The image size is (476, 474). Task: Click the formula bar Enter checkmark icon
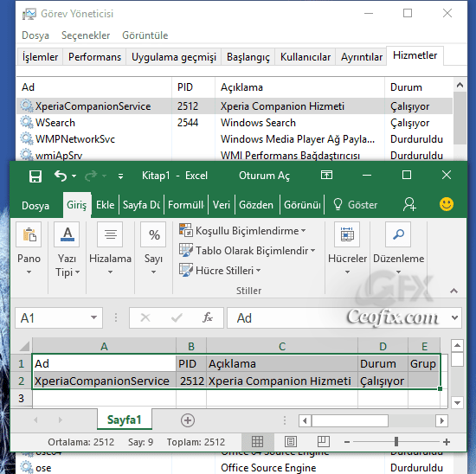pos(177,317)
